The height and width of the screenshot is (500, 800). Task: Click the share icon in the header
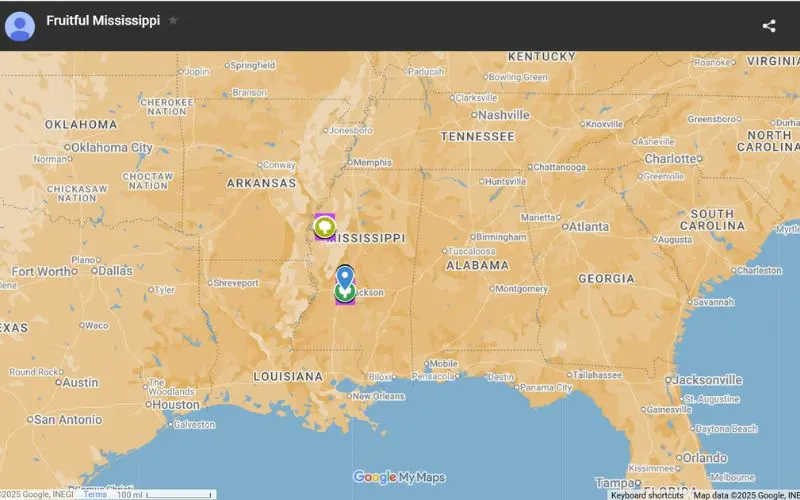pos(768,26)
